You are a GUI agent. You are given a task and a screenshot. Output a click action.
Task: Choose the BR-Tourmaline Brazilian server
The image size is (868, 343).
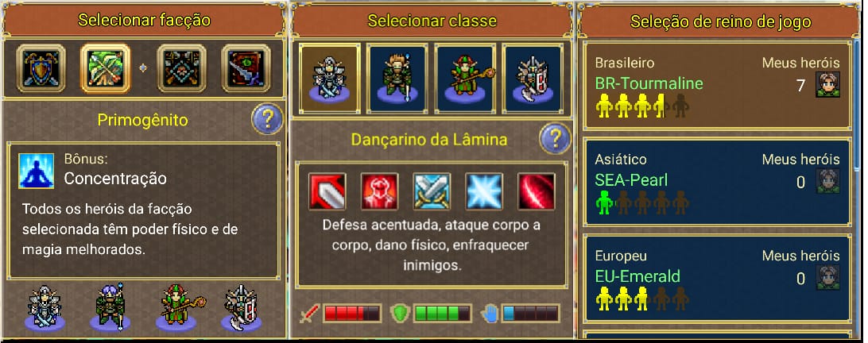pos(718,86)
